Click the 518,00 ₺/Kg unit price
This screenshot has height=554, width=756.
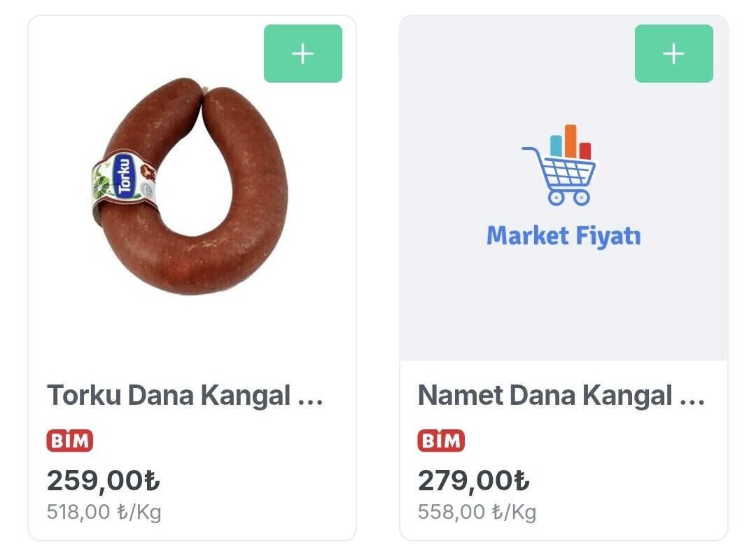click(x=104, y=512)
